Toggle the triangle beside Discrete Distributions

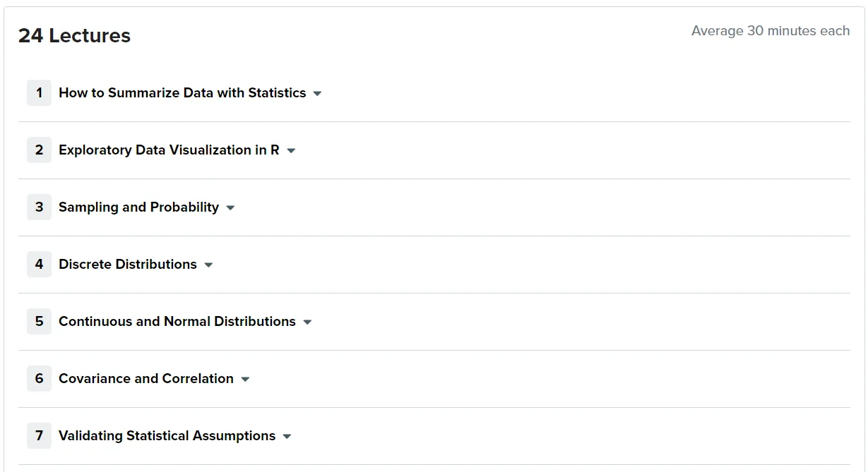(x=208, y=265)
